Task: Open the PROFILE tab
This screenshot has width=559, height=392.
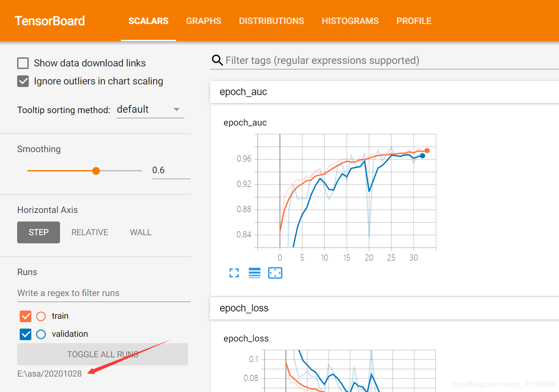Action: click(x=414, y=21)
